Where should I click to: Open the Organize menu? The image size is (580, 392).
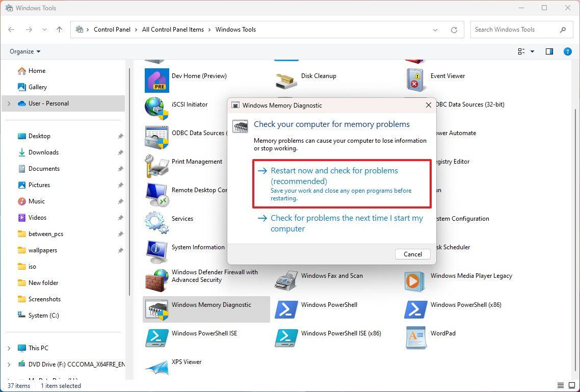24,51
